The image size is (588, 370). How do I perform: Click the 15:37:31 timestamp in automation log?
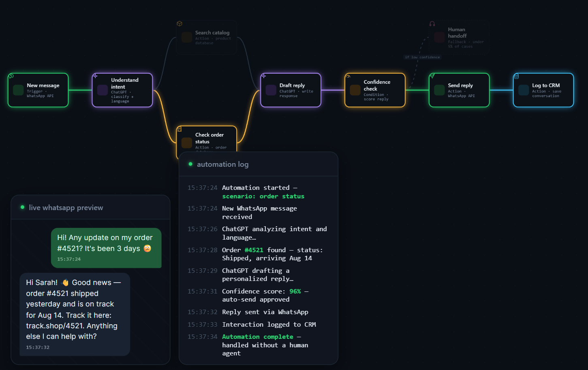pyautogui.click(x=202, y=291)
